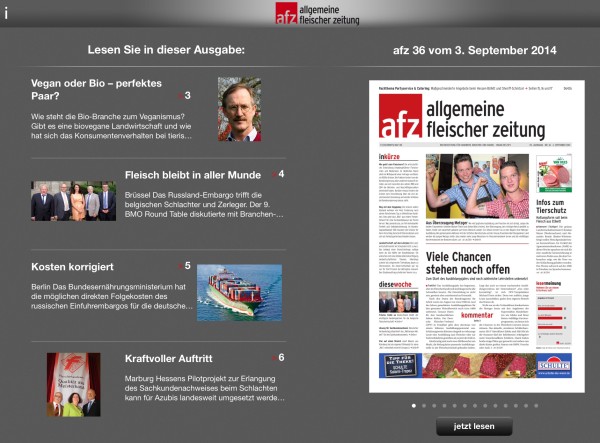The width and height of the screenshot is (600, 443).
Task: Tap teaser text starting 'Berlin Das Bundesernährungsministerium'
Action: tap(112, 296)
